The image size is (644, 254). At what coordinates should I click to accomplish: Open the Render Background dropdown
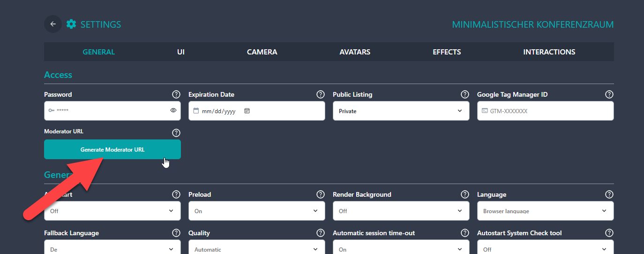[401, 211]
